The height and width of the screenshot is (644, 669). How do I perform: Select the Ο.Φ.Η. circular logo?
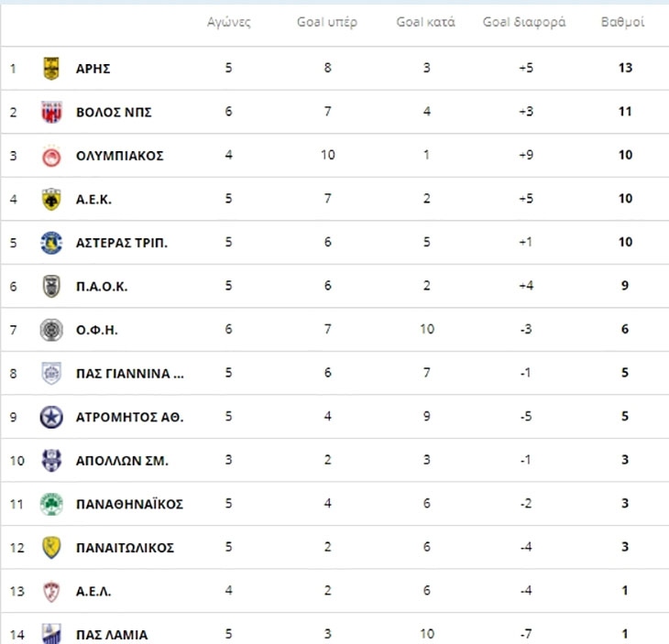coord(51,330)
